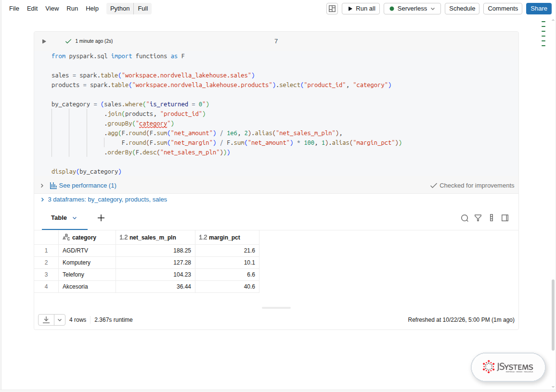Open the Serverless compute dropdown
556x392 pixels.
(412, 9)
